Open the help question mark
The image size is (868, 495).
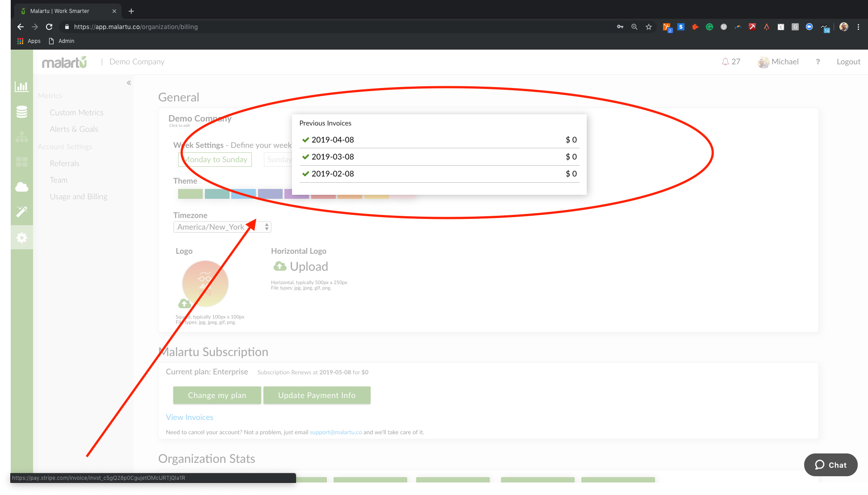coord(818,62)
